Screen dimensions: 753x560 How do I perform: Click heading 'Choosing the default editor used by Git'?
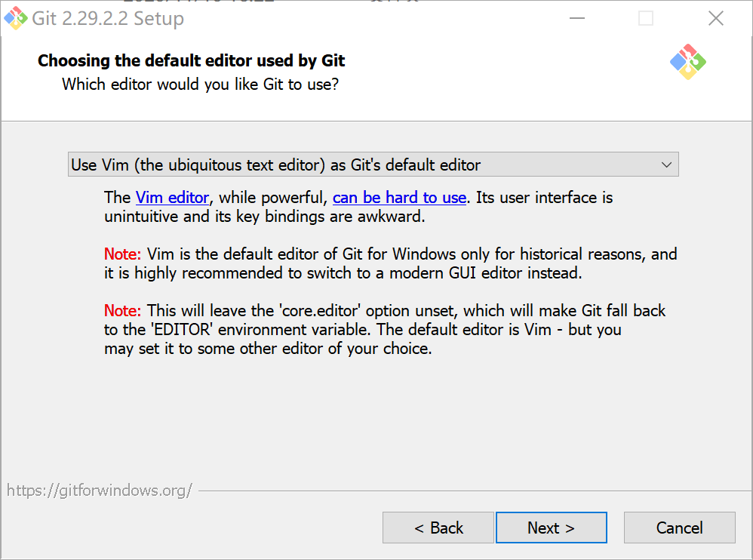[191, 60]
